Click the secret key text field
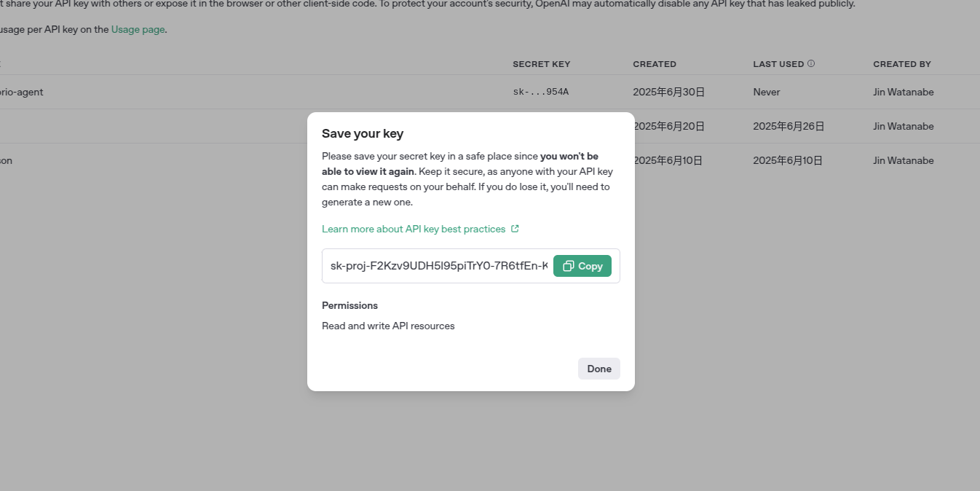Screen dimensions: 980x491 click(438, 266)
